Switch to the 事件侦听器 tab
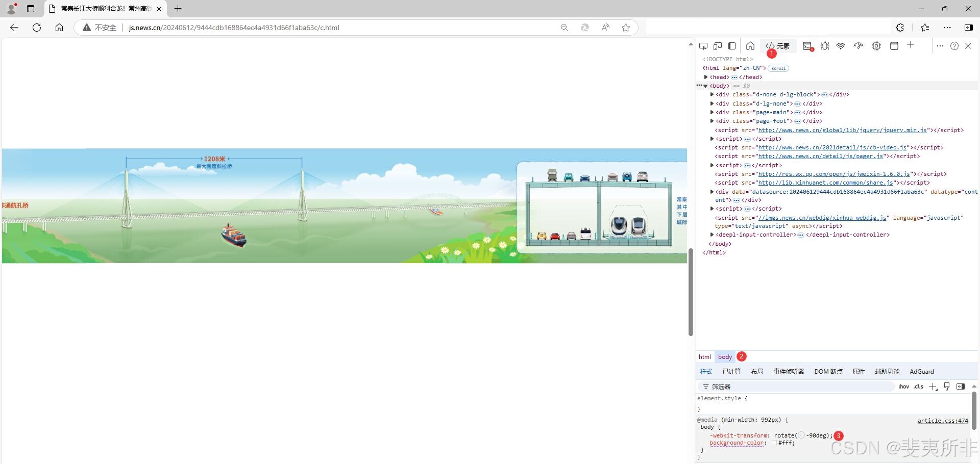Screen dimensions: 980x464 (x=789, y=371)
